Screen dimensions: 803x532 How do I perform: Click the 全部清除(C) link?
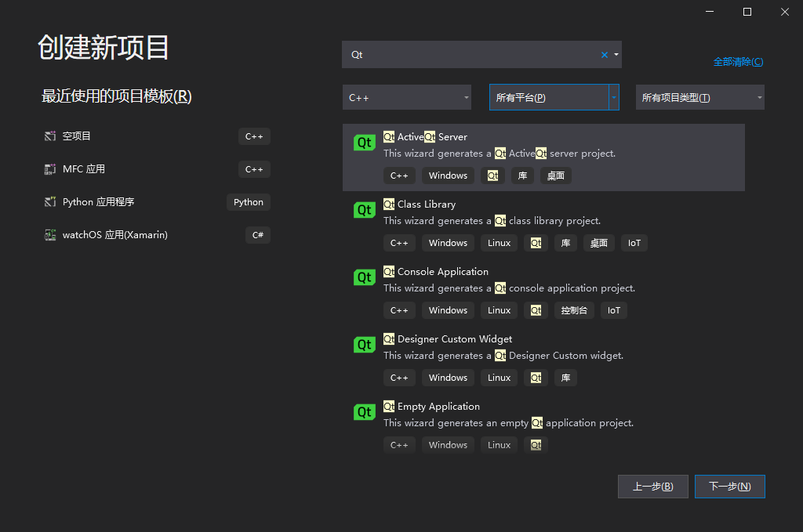tap(738, 62)
